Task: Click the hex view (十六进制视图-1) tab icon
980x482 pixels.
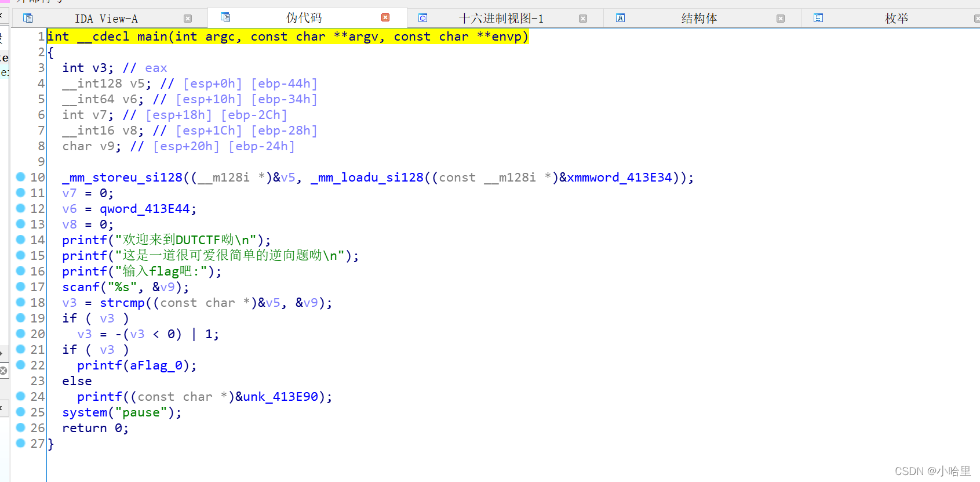Action: click(x=423, y=18)
